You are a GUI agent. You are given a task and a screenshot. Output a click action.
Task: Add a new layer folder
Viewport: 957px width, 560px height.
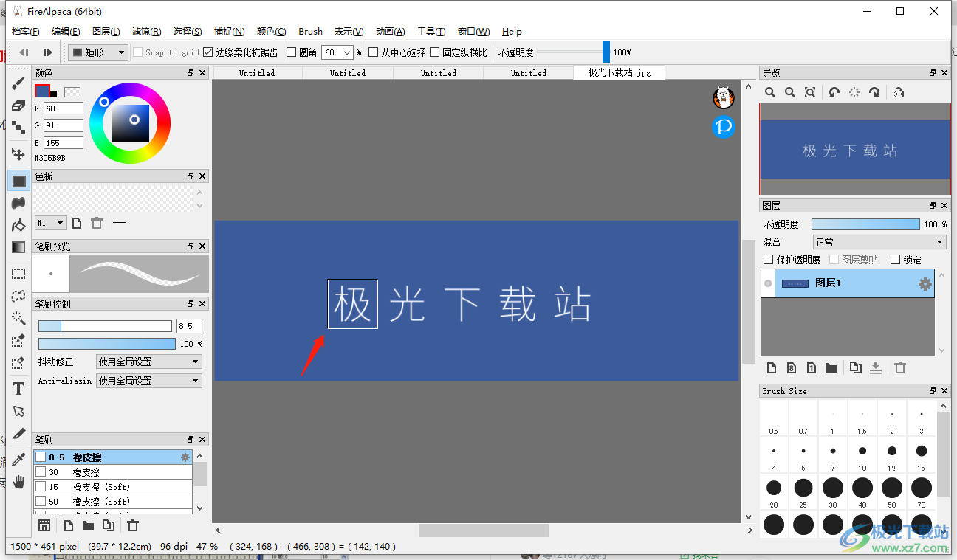[831, 367]
